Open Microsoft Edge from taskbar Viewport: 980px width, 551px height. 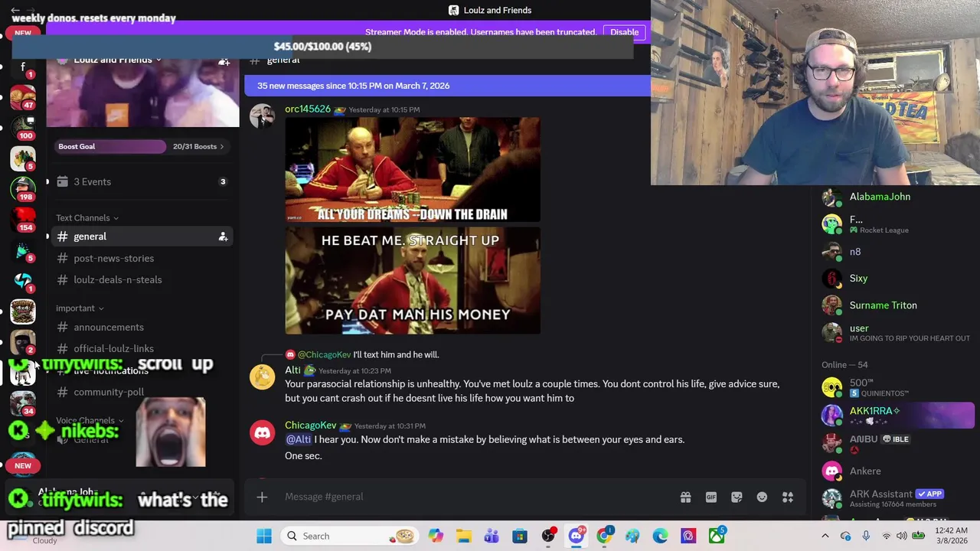660,536
